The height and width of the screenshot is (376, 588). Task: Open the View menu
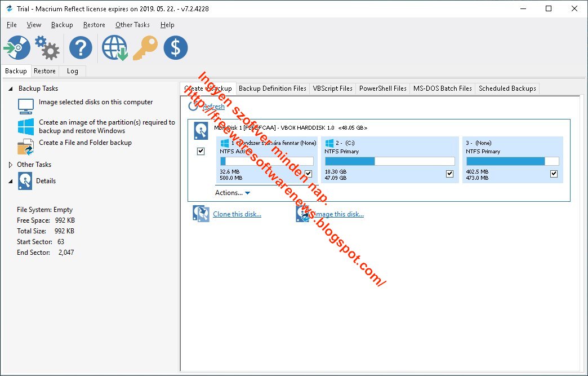point(34,25)
